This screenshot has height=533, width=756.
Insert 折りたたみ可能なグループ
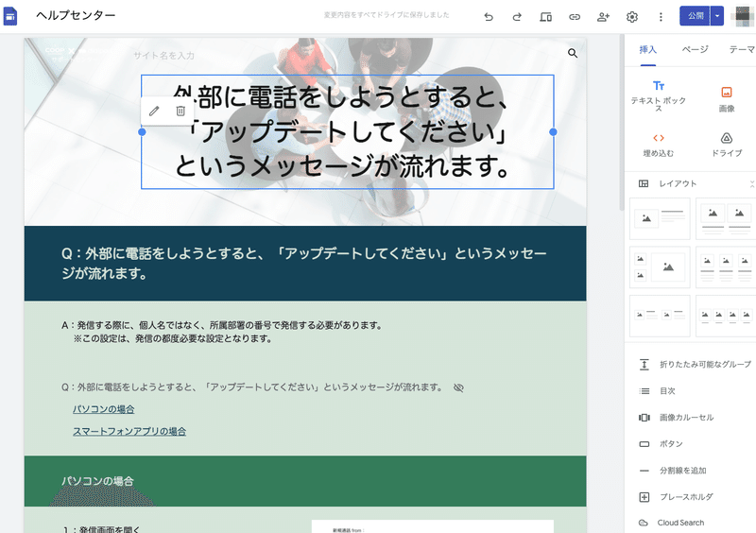[695, 365]
